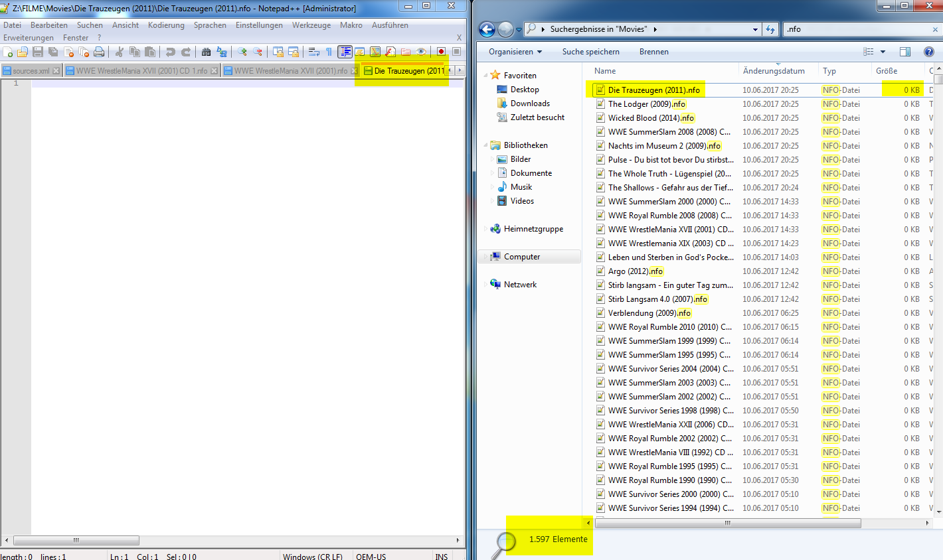The width and height of the screenshot is (943, 560).
Task: Select Desktop in the navigation pane
Action: click(x=525, y=90)
